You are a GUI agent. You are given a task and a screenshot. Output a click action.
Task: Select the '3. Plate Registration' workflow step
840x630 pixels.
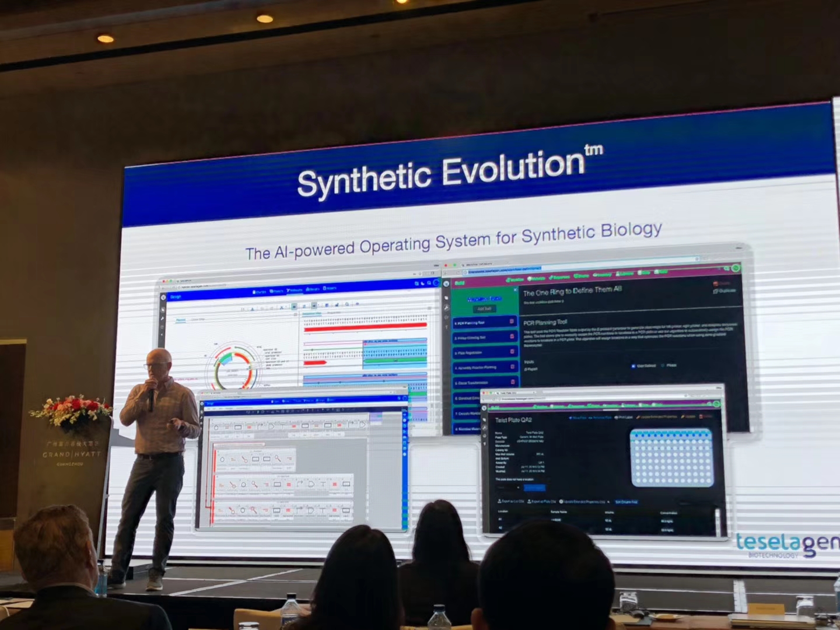484,352
